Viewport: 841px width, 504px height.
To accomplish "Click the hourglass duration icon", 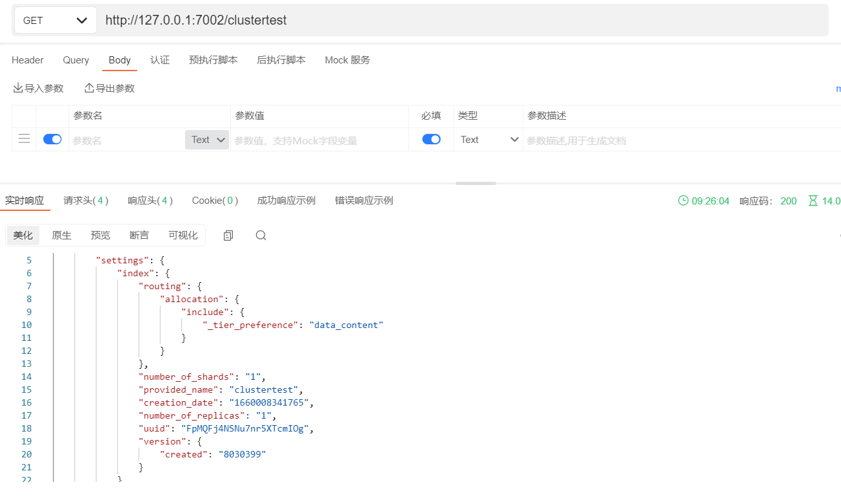I will tap(813, 201).
